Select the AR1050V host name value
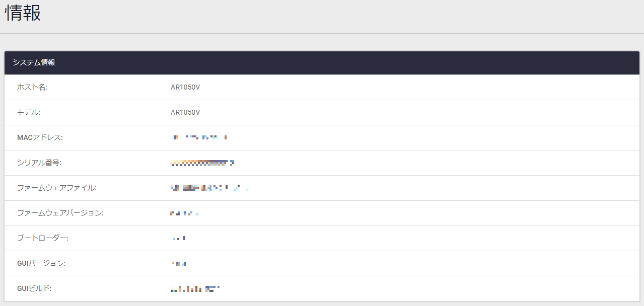644x306 pixels. pyautogui.click(x=185, y=87)
